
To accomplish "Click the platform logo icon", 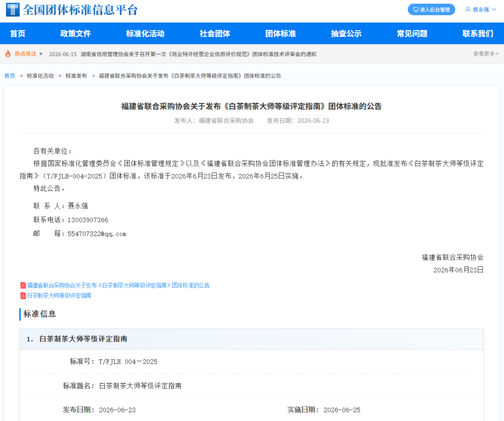I will [x=13, y=10].
